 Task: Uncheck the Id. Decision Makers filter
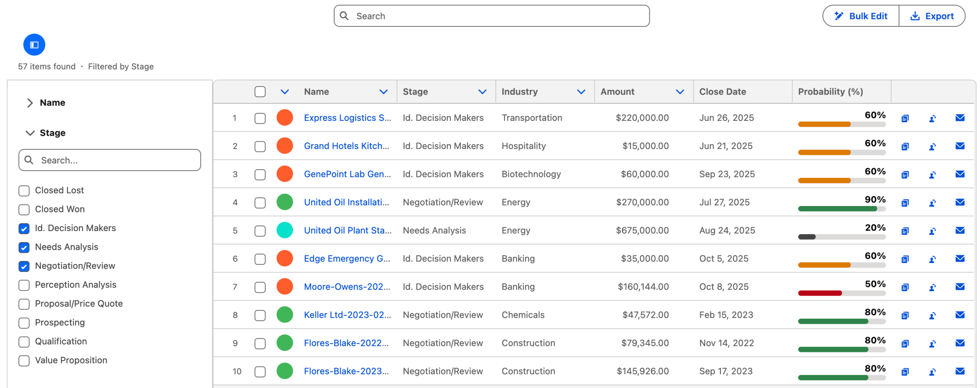click(x=24, y=228)
